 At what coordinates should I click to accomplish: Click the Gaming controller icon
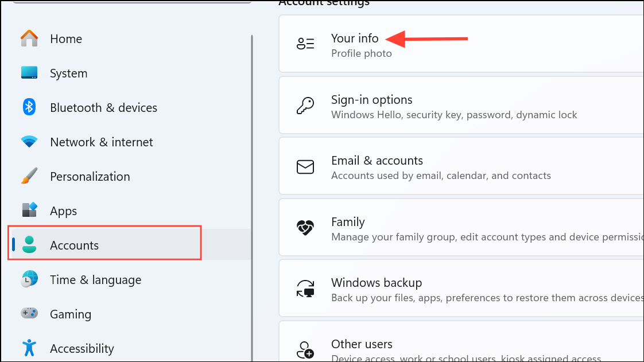[x=29, y=314]
